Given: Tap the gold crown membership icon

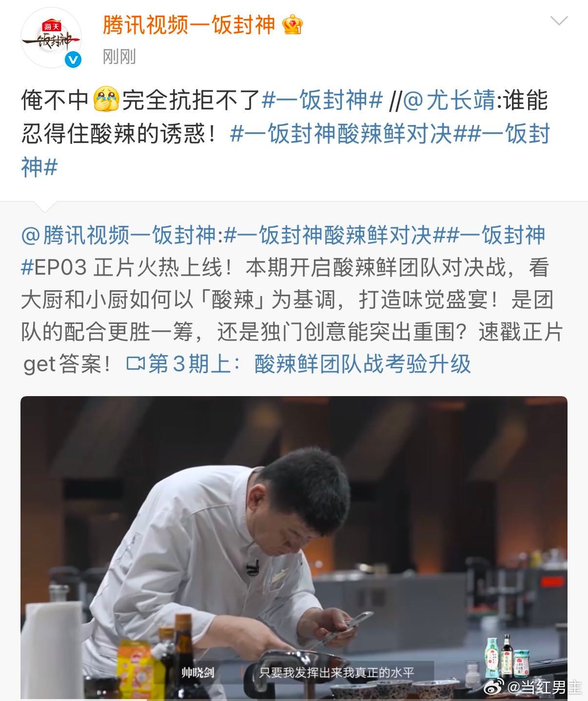Looking at the screenshot, I should [x=293, y=25].
